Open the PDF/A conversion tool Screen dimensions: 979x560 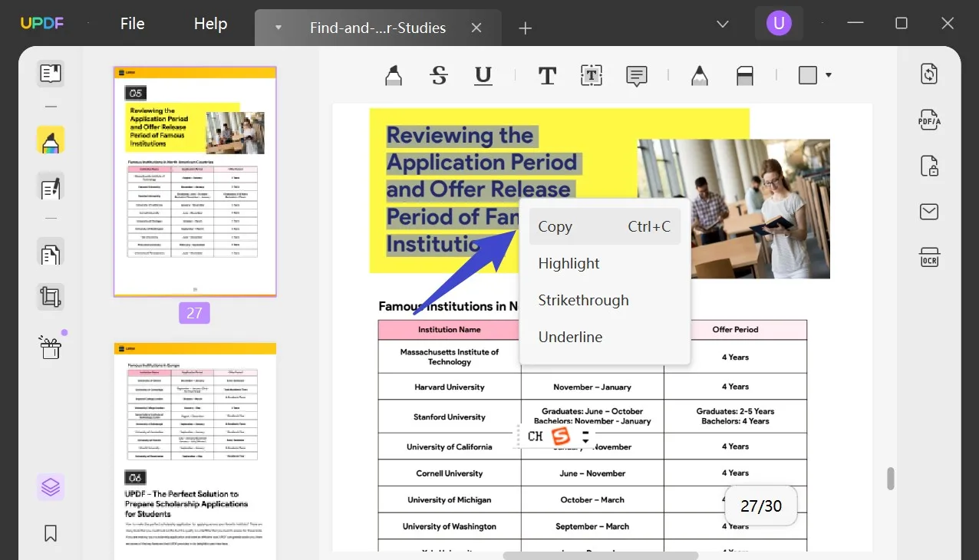(929, 120)
